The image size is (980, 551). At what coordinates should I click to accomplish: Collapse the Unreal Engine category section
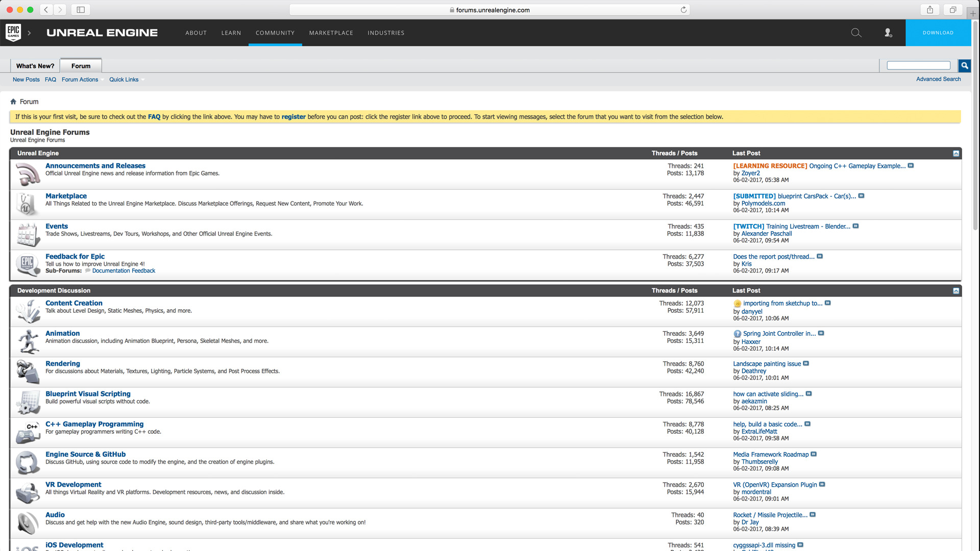957,153
